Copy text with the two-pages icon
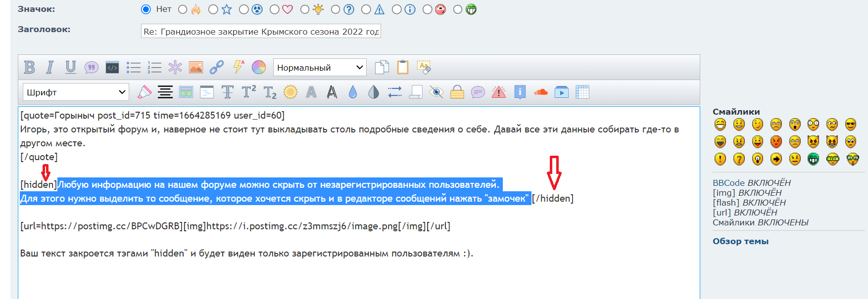 pyautogui.click(x=382, y=67)
